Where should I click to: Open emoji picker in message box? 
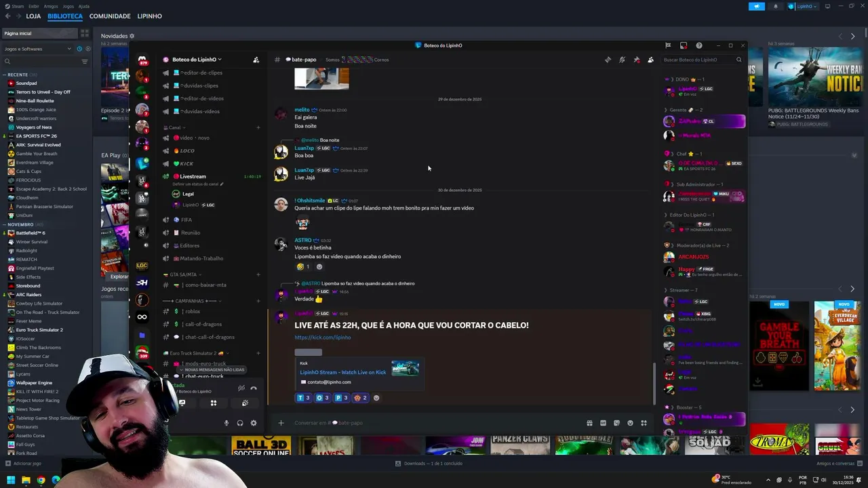pos(630,423)
